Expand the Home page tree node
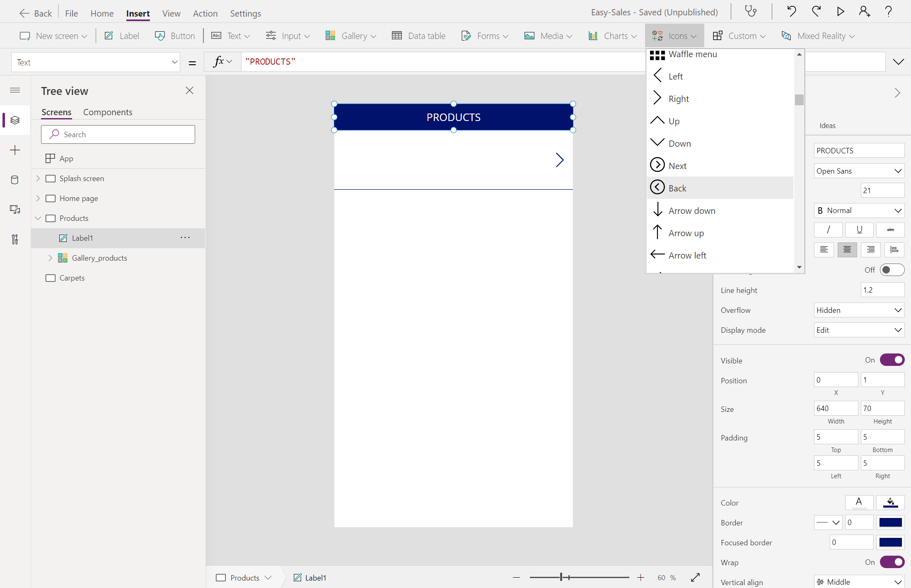 [38, 198]
